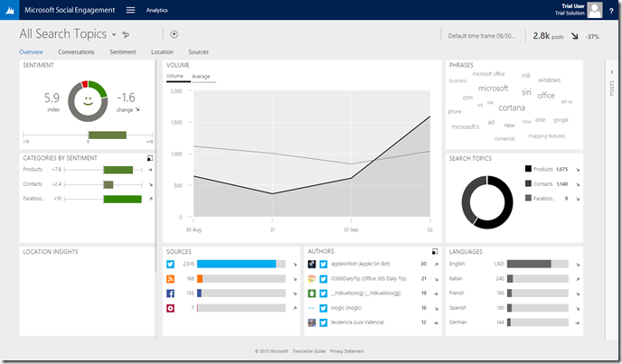The width and height of the screenshot is (622, 364).
Task: Click the English language row label
Action: (457, 264)
